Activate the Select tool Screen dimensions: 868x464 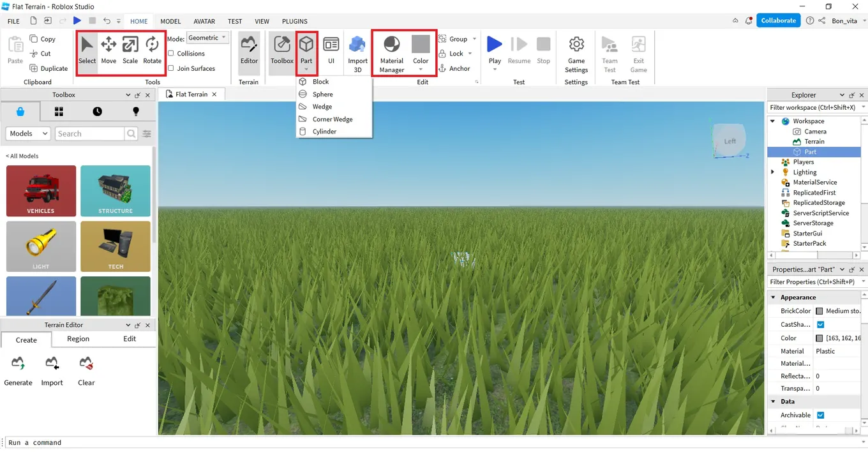pyautogui.click(x=87, y=50)
